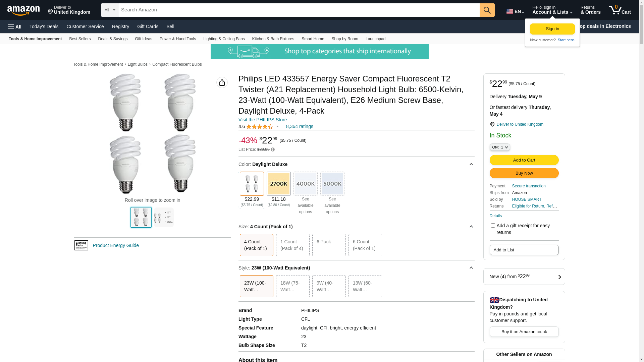Check the gift receipt checkbox
Image resolution: width=644 pixels, height=362 pixels.
[493, 226]
